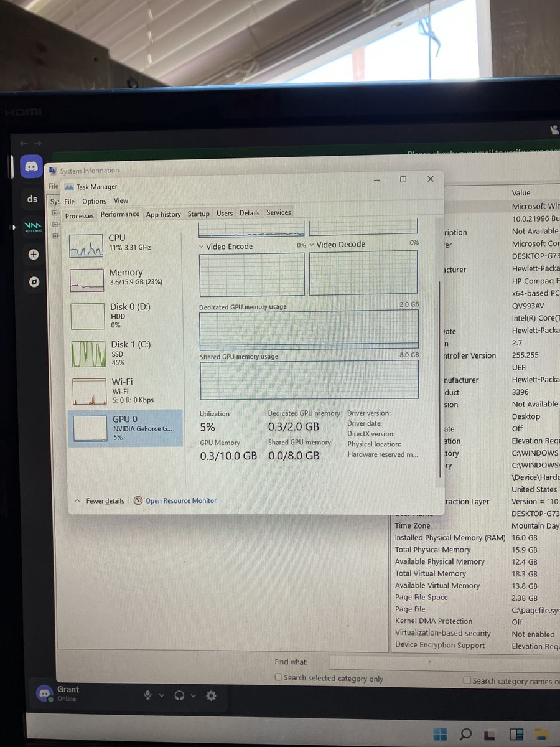Tick the Search category names only checkbox
This screenshot has width=560, height=747.
pyautogui.click(x=467, y=680)
